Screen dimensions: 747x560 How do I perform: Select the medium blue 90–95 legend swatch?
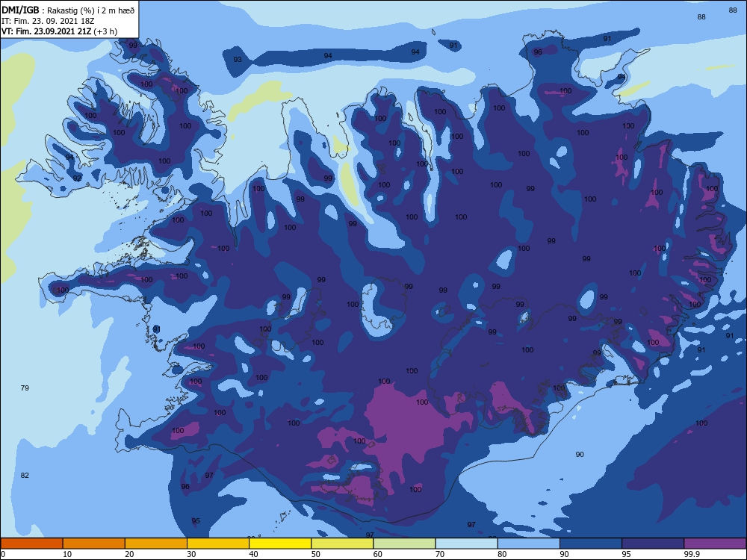(x=591, y=544)
